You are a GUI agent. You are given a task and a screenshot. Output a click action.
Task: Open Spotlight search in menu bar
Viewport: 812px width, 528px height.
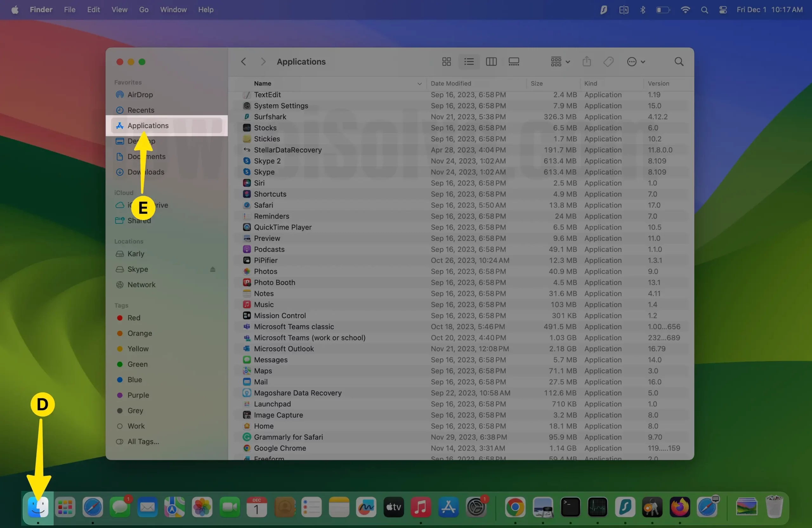coord(704,10)
